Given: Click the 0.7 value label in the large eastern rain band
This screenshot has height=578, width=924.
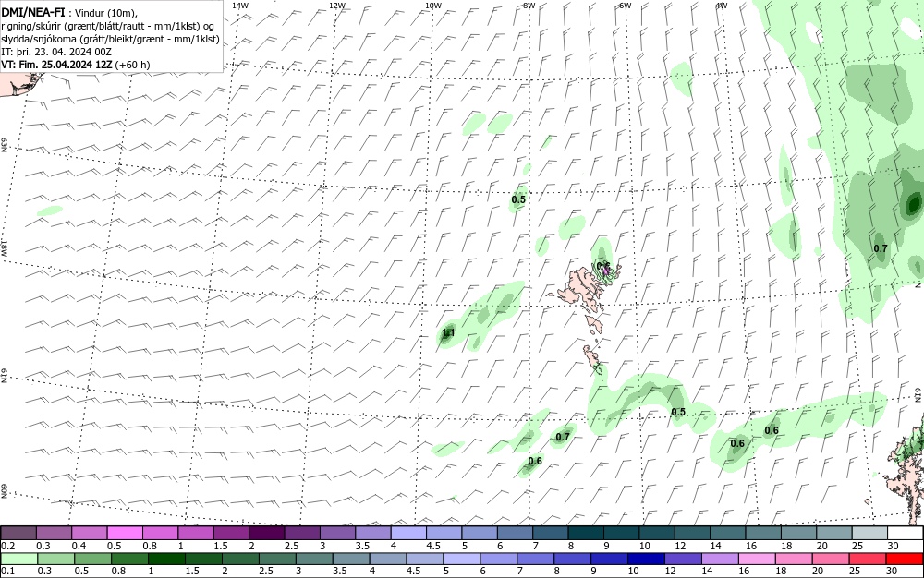Looking at the screenshot, I should coord(881,248).
